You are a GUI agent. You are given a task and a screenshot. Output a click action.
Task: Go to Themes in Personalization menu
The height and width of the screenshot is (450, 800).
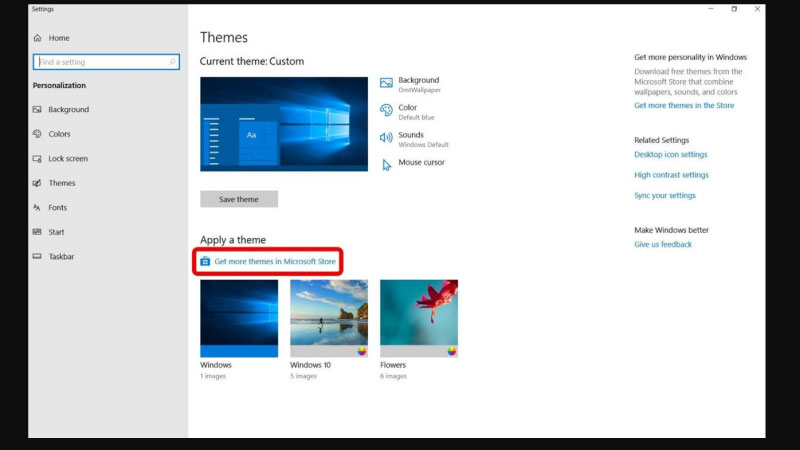62,183
